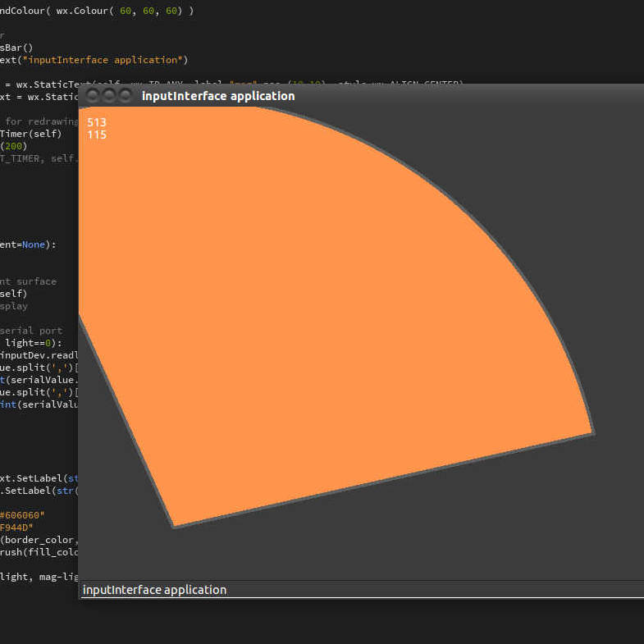Click the inputInterface application title bar text
Image resolution: width=644 pixels, height=644 pixels.
pos(218,96)
